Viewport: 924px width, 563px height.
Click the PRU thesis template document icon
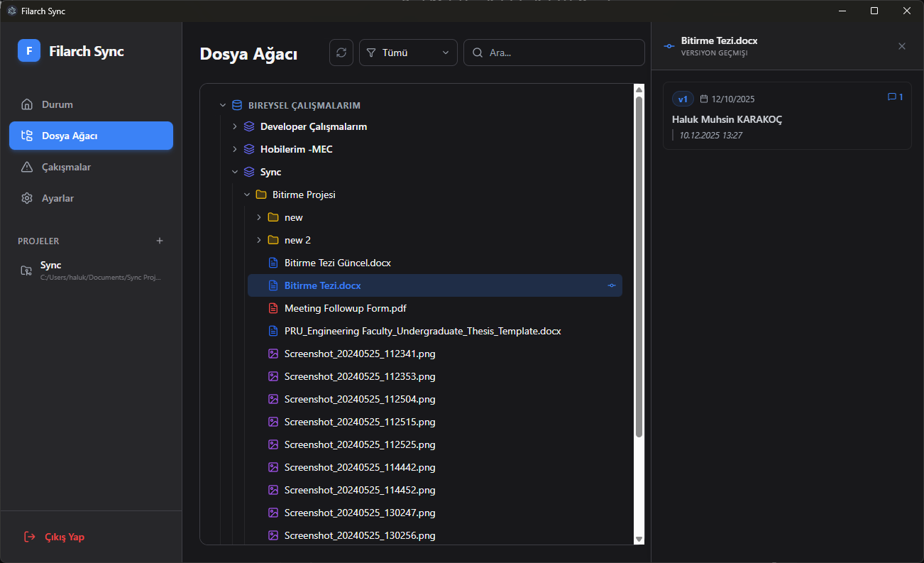click(273, 331)
